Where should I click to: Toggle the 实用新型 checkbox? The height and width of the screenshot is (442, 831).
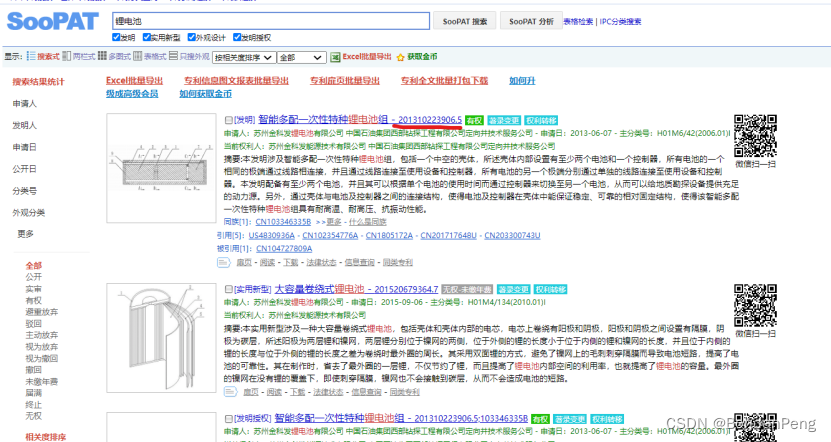point(147,37)
